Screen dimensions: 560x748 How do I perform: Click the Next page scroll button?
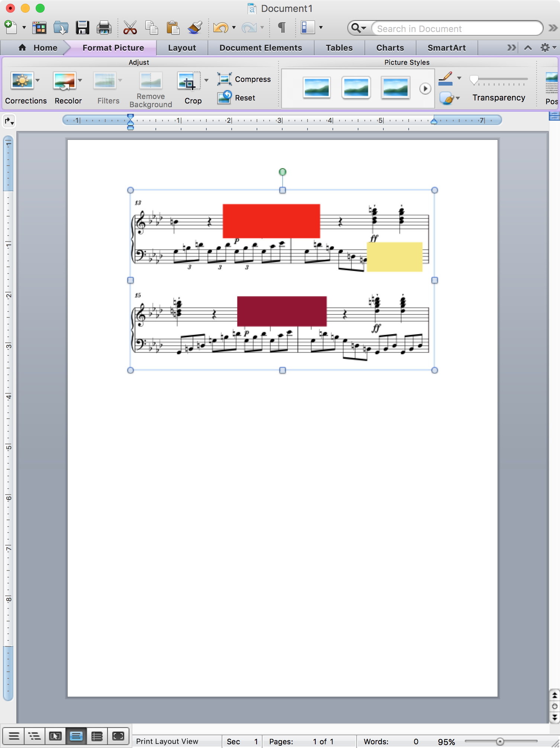(x=554, y=717)
